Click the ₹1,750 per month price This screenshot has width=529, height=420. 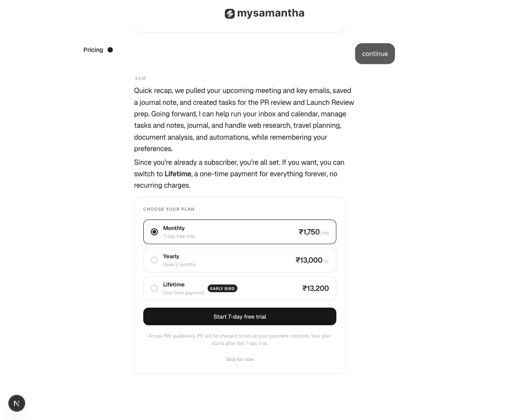(x=313, y=232)
